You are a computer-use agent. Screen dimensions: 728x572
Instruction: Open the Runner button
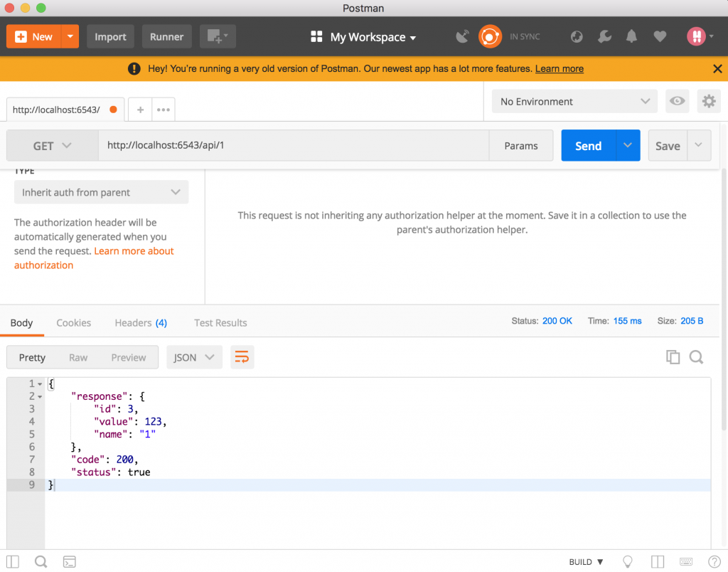[166, 37]
